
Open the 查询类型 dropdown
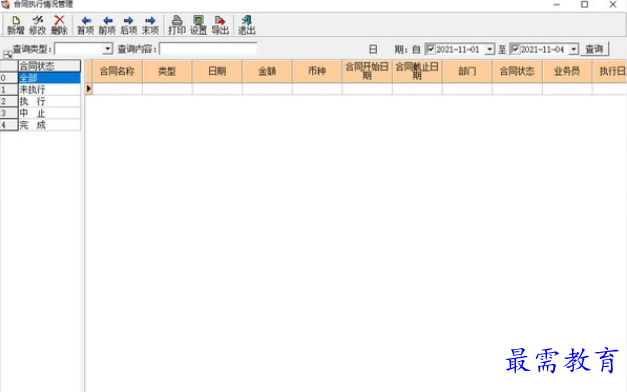point(107,49)
